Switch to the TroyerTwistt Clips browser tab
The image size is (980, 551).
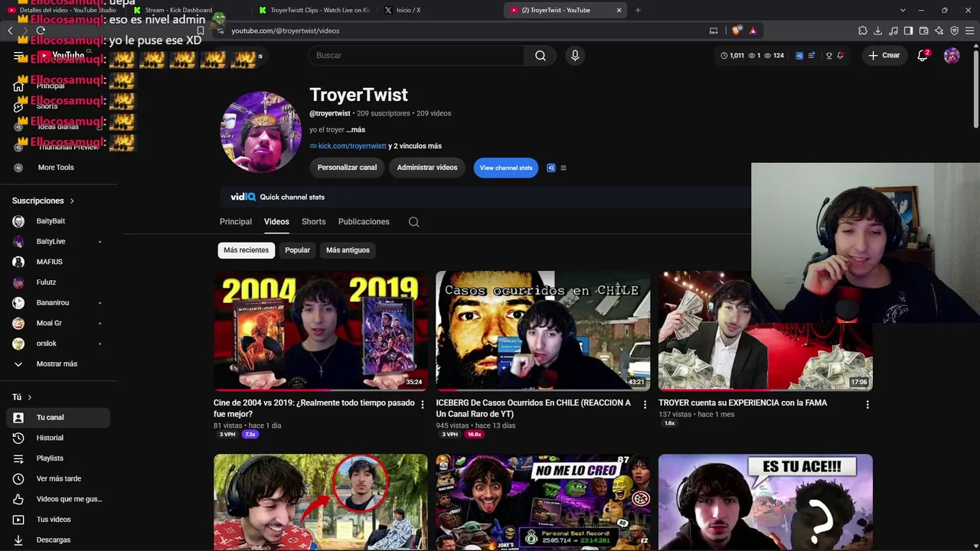click(x=315, y=10)
